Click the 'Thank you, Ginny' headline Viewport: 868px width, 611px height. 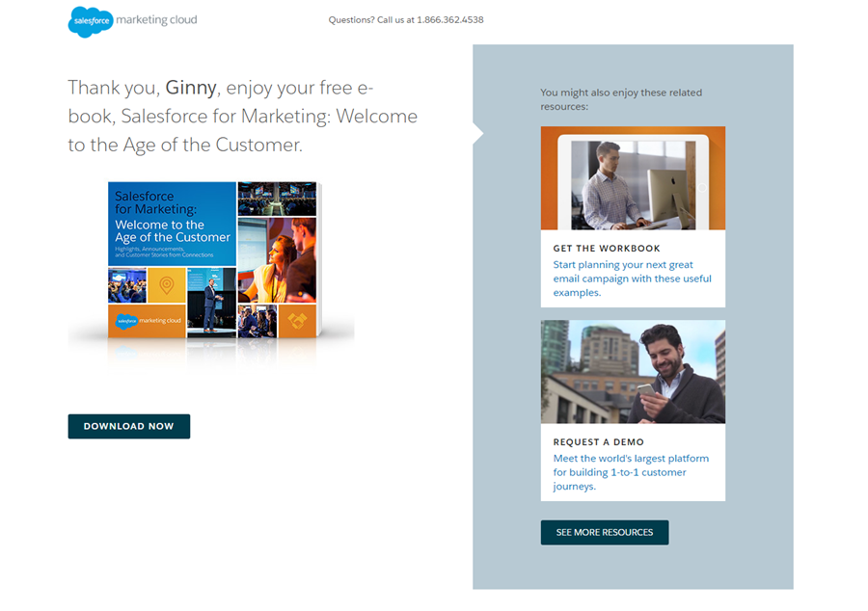(x=242, y=116)
